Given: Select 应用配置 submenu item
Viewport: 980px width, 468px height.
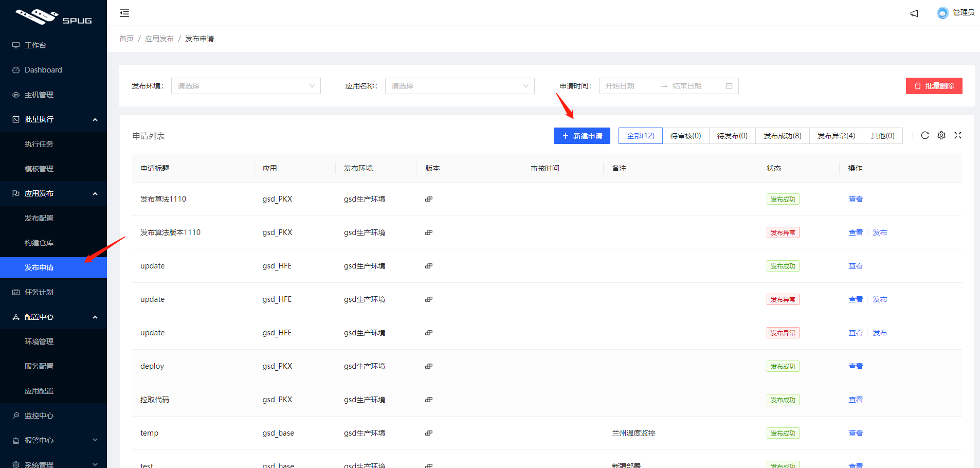Looking at the screenshot, I should click(53, 391).
